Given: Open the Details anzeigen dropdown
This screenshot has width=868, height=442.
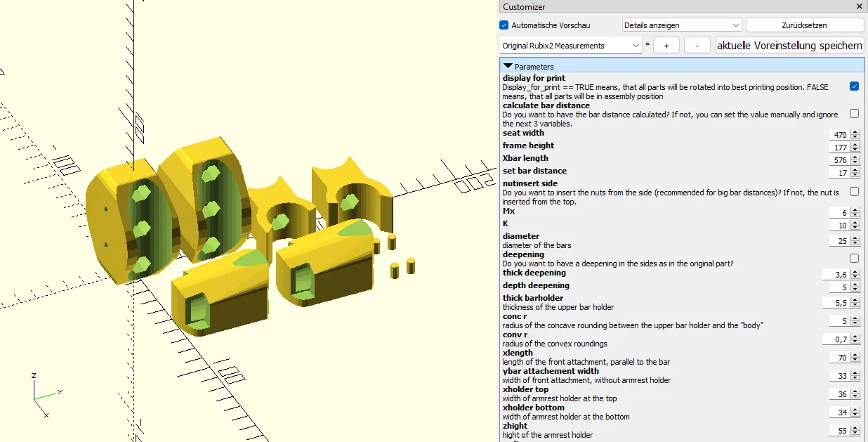Looking at the screenshot, I should [x=681, y=25].
